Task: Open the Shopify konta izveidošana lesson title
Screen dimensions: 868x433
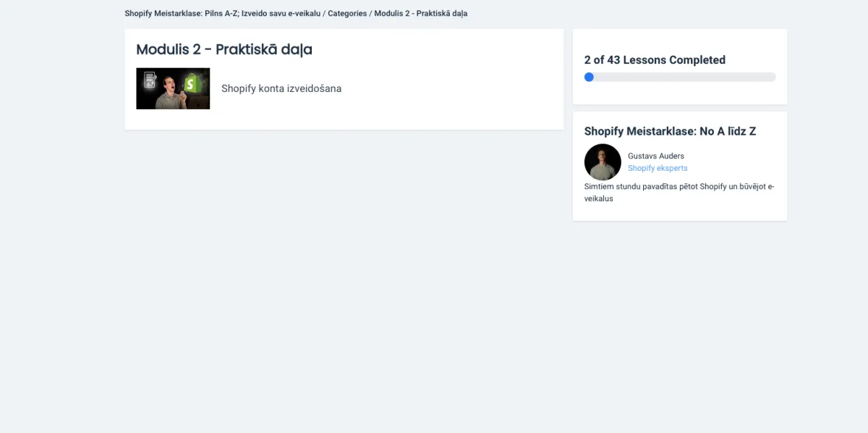Action: coord(281,88)
